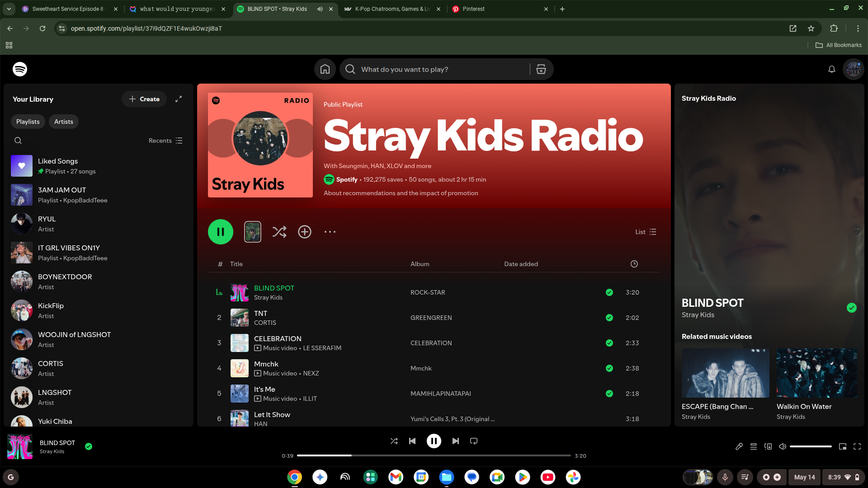The image size is (868, 488).
Task: Open the CORTIS artist link under TNT
Action: point(265,323)
